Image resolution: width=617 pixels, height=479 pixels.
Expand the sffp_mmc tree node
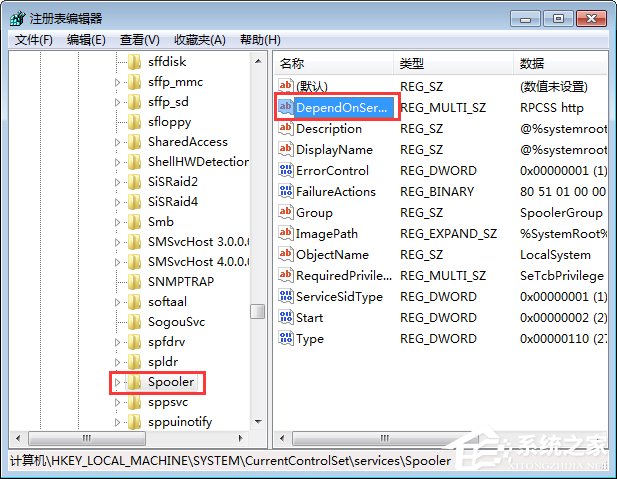point(117,82)
